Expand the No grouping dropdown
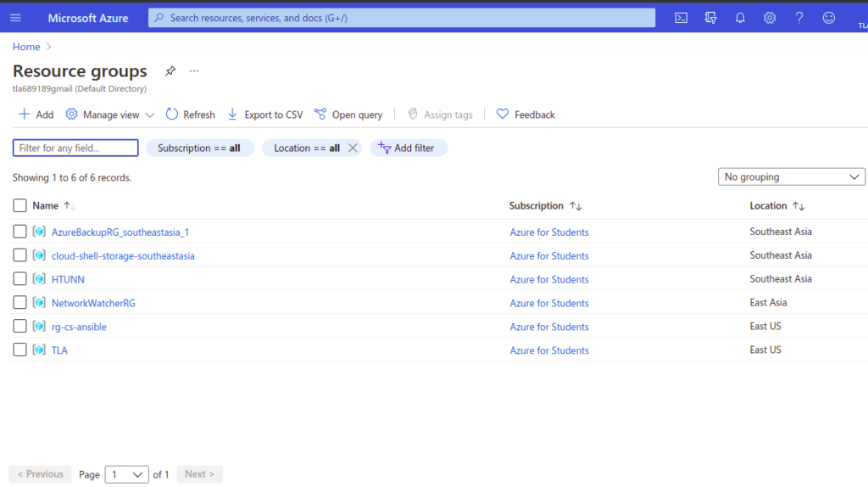868x487 pixels. tap(791, 176)
